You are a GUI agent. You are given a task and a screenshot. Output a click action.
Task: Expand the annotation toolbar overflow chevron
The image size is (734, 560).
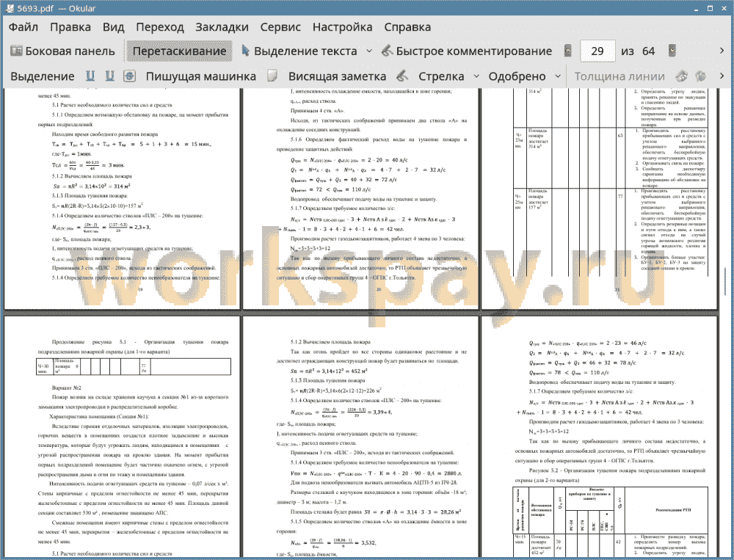click(722, 76)
